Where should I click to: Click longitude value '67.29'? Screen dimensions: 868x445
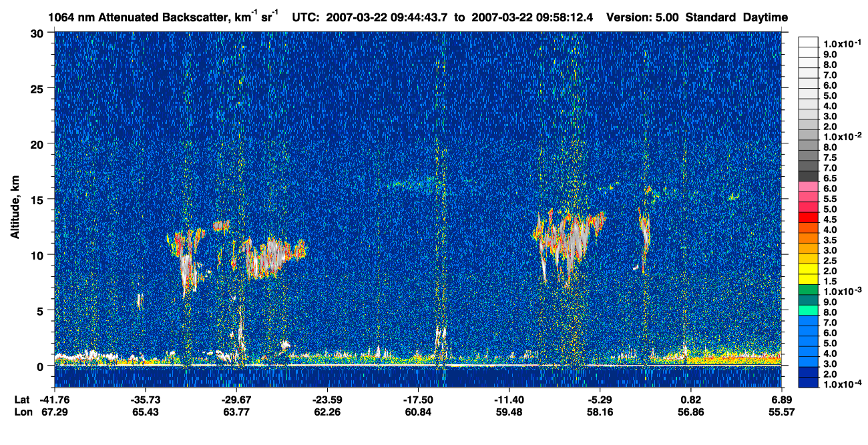click(53, 412)
